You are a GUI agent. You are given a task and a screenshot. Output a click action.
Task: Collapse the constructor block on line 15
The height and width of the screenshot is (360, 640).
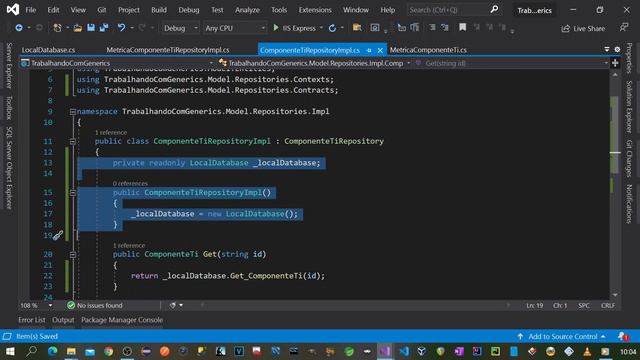click(x=73, y=193)
